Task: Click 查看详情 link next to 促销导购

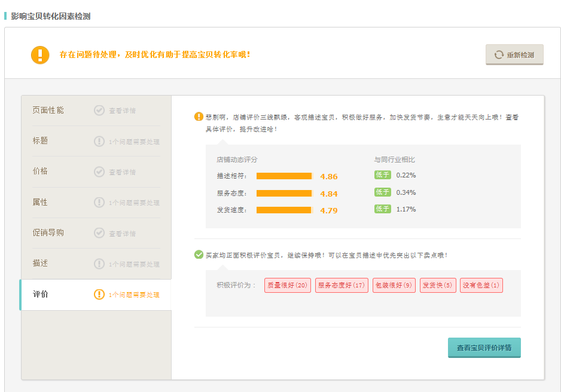Action: coord(122,234)
